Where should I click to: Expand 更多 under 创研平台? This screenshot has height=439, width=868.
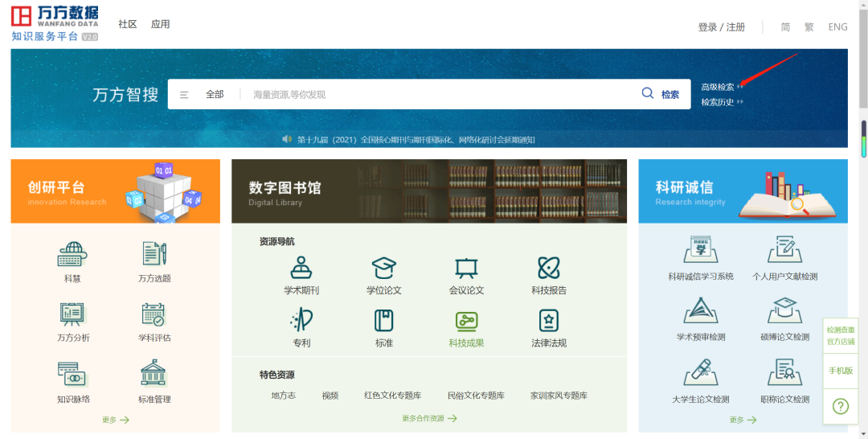tap(115, 420)
